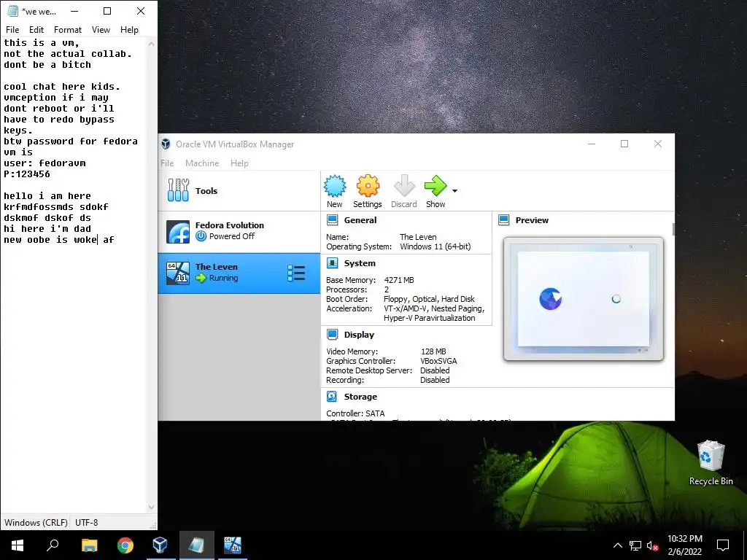Click the VirtualBox cube icon in title bar
Screen dimensions: 747x560
point(166,144)
